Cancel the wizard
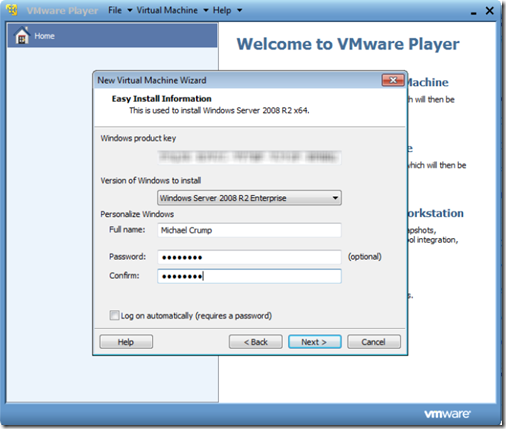This screenshot has width=506, height=429. click(x=374, y=342)
